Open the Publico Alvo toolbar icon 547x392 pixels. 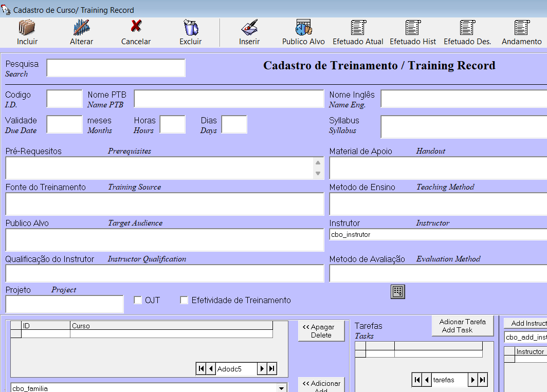(x=303, y=27)
